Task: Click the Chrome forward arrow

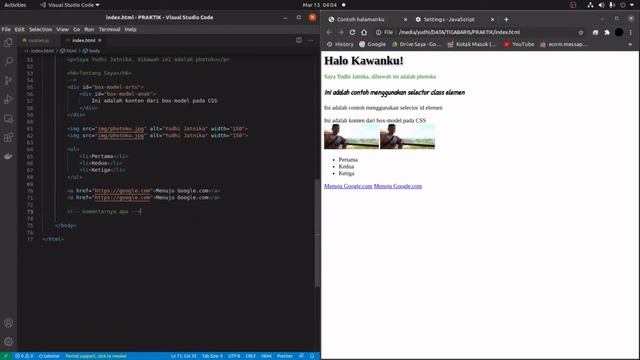Action: click(340, 32)
